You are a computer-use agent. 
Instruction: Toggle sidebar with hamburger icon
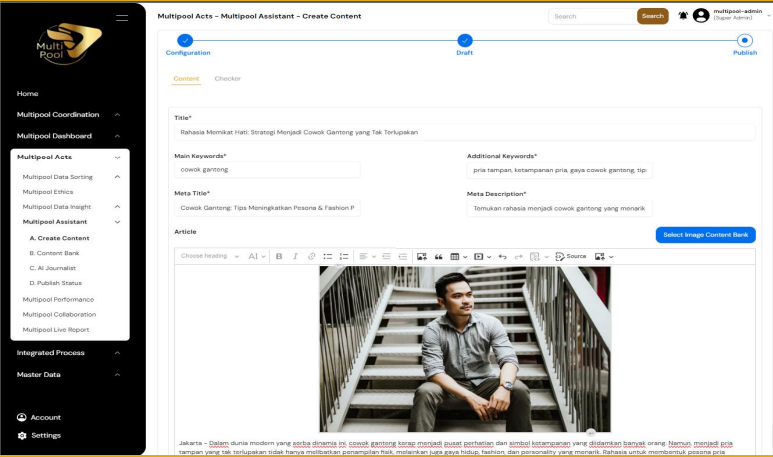[x=122, y=18]
